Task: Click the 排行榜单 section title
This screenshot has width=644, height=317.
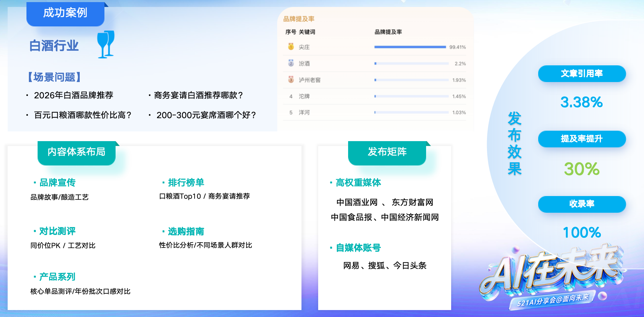Action: coord(186,182)
